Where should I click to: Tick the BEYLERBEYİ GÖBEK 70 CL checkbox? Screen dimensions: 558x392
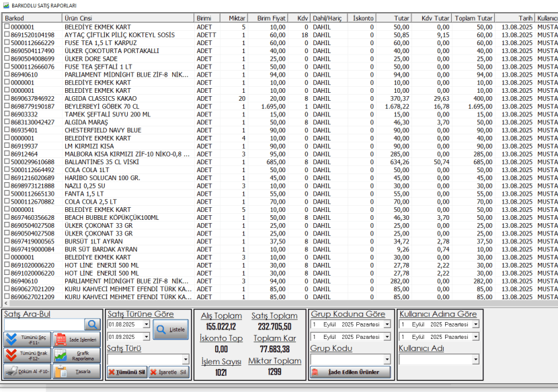7,106
